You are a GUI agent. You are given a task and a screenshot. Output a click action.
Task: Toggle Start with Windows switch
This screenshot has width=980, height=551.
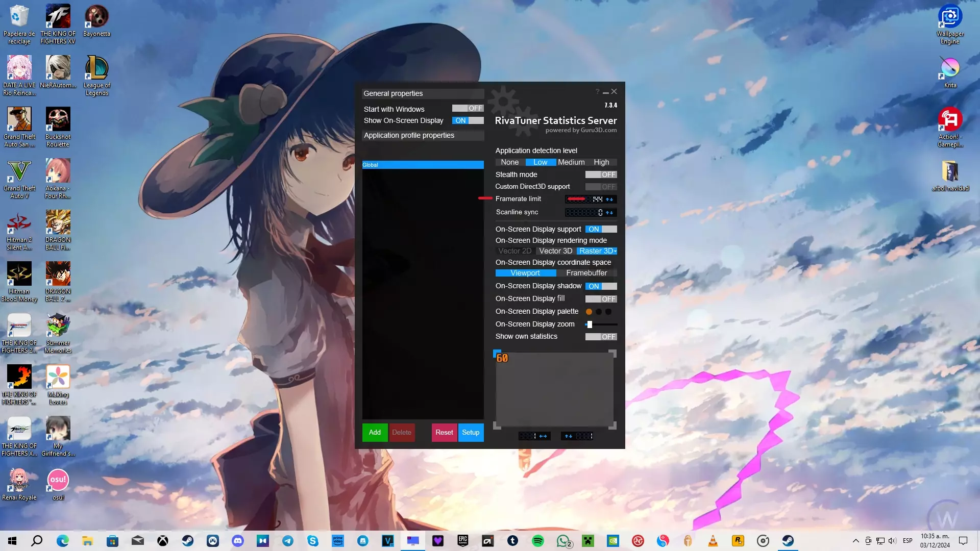[468, 109]
